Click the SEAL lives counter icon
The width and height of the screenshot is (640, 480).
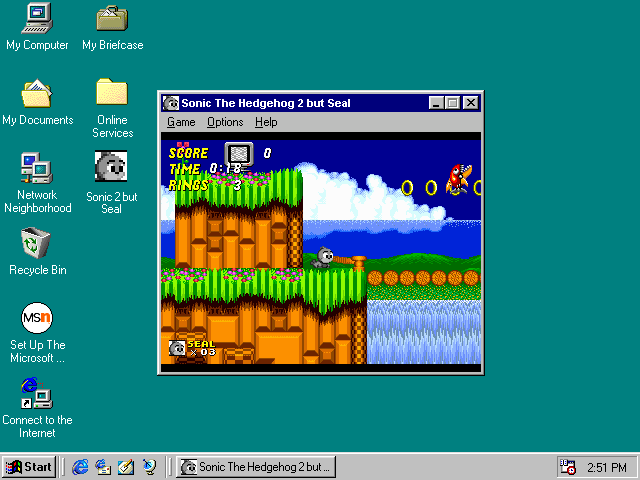pyautogui.click(x=177, y=348)
